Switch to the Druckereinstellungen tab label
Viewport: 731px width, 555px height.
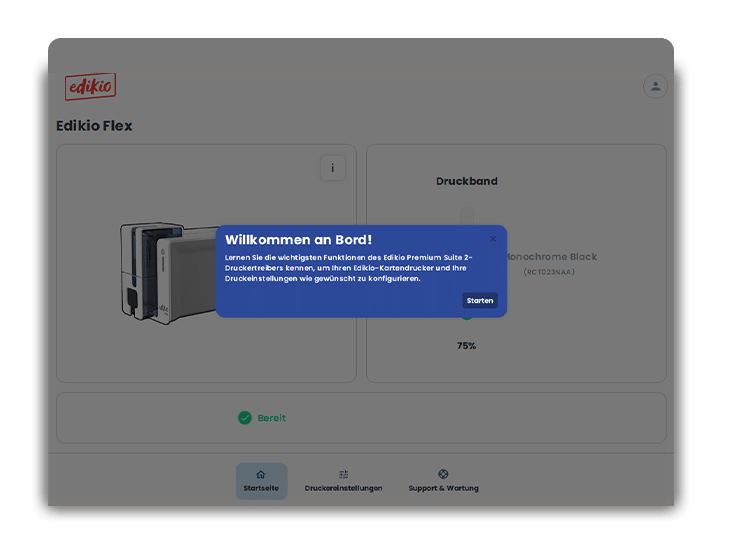click(x=343, y=488)
